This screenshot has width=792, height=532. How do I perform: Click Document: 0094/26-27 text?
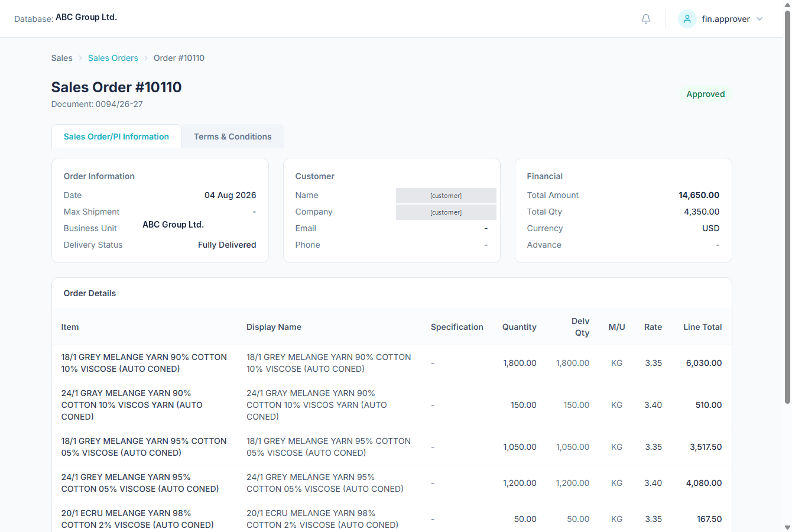tap(97, 104)
